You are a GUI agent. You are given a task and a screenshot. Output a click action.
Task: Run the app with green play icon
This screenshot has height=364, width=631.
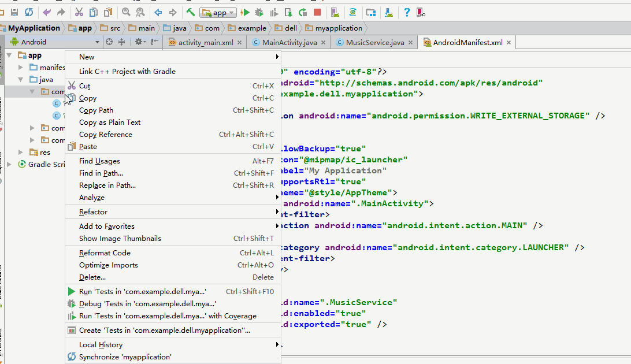246,12
